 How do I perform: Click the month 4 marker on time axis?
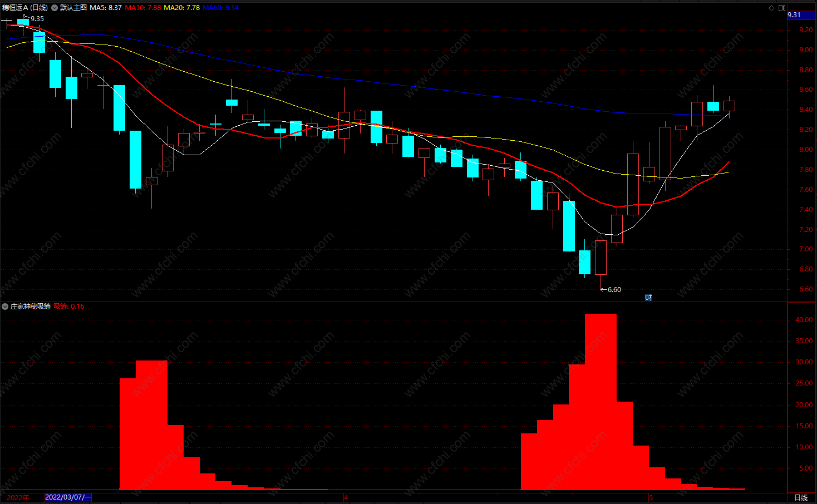coord(346,497)
